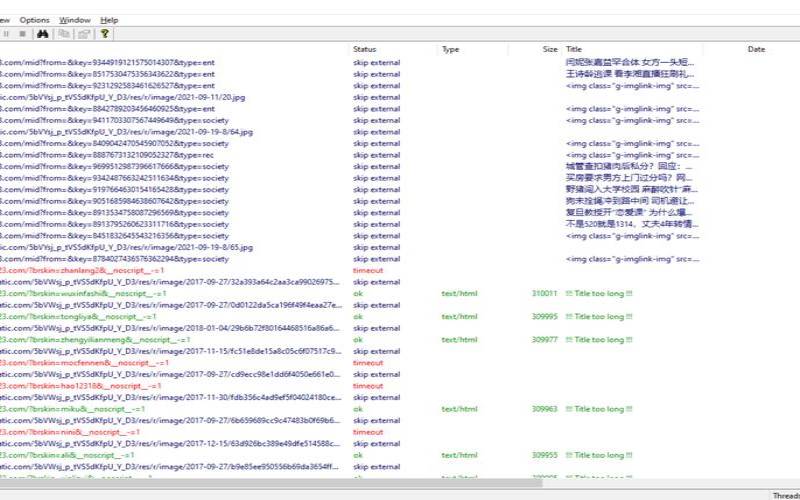Image resolution: width=800 pixels, height=500 pixels.
Task: Click the horizontal scrollbar at bottom
Action: [x=270, y=483]
